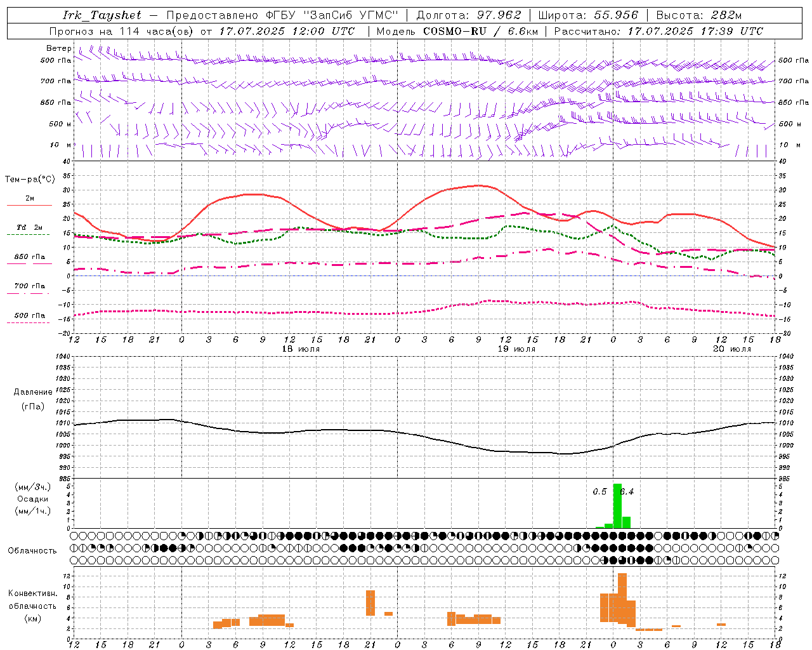The height and width of the screenshot is (650, 812).
Task: Click the 'Предоставлено ФГБУ "ЗапСиб УГМС"' provider text
Action: (282, 15)
